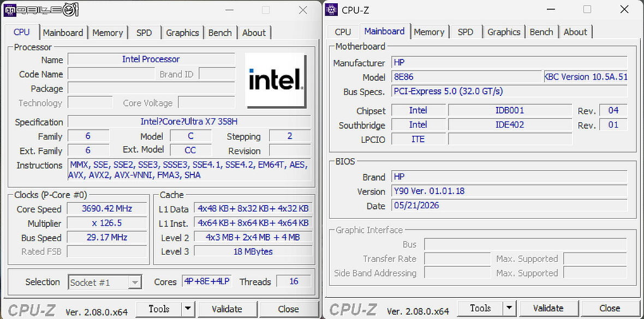Screen dimensions: 644x319
Task: Maximize the right CPU-Z window
Action: point(587,9)
